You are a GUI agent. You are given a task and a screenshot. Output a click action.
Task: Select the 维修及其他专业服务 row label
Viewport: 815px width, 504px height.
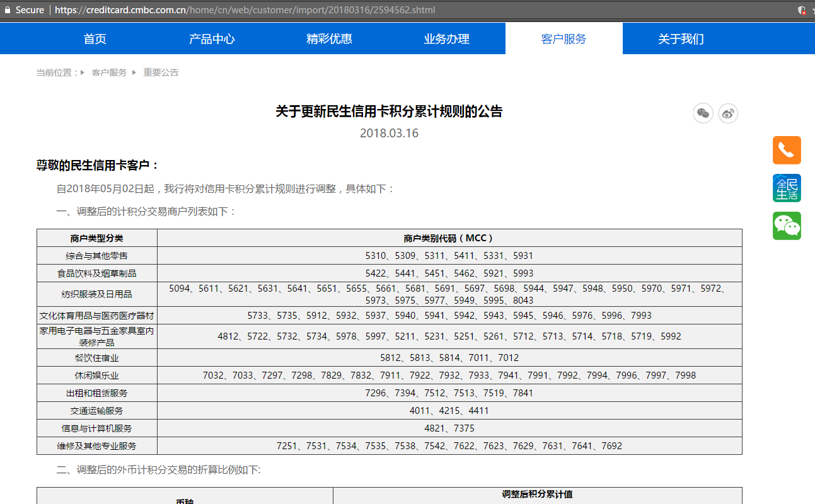pos(97,446)
